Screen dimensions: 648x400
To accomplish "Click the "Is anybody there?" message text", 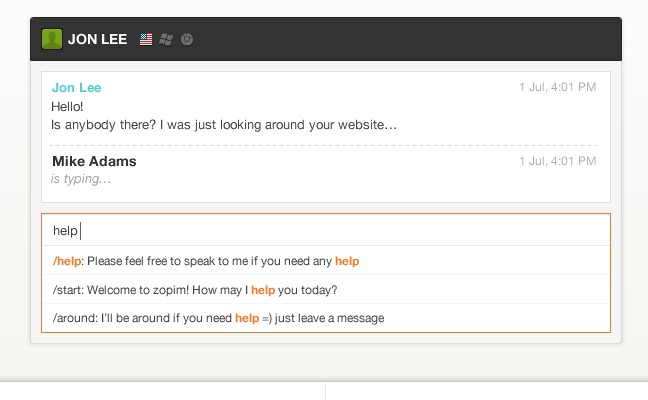I will [224, 125].
